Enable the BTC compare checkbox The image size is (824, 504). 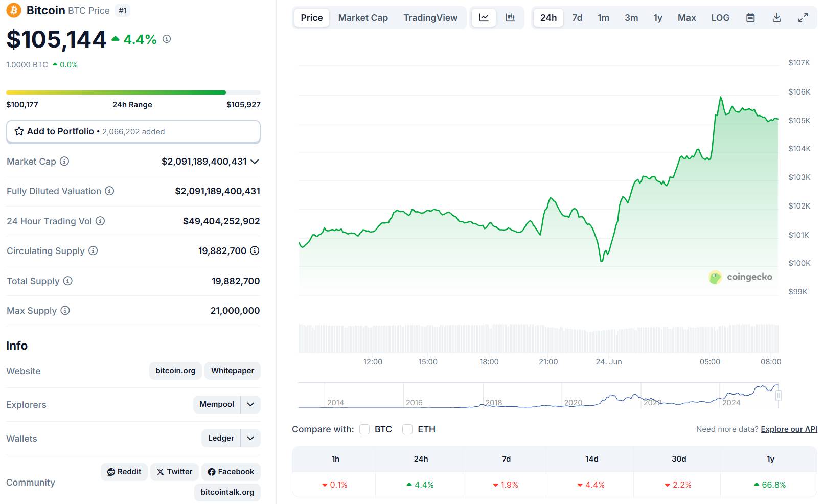(x=364, y=429)
